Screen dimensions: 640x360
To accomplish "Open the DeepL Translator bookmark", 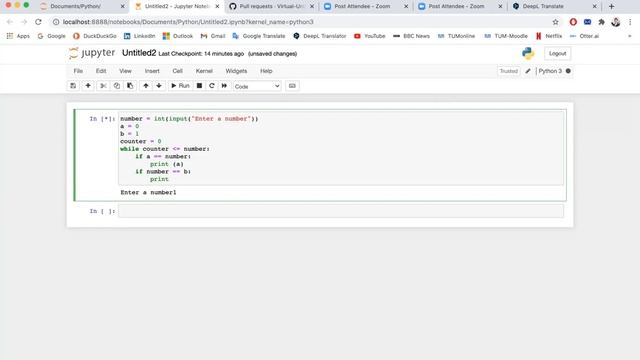I will (x=320, y=36).
